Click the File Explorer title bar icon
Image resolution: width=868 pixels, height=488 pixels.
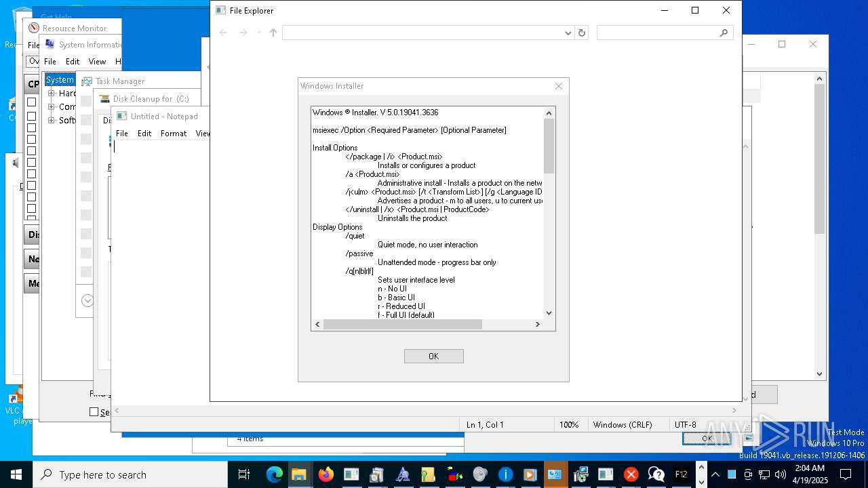(220, 10)
